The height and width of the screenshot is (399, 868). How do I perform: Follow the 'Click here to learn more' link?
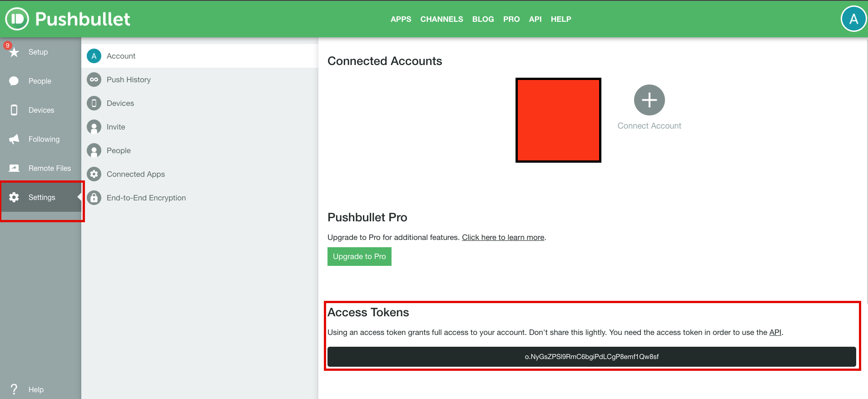503,237
